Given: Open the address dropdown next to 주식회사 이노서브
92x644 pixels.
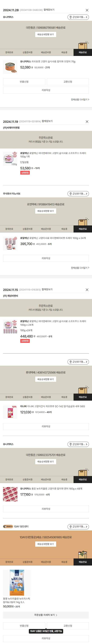Looking at the screenshot, I should tap(78, 194).
